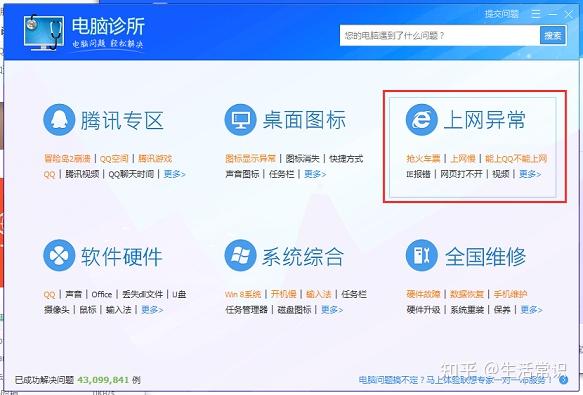This screenshot has height=395, width=583.
Task: Open the 桌面图标 category heading
Action: point(304,121)
